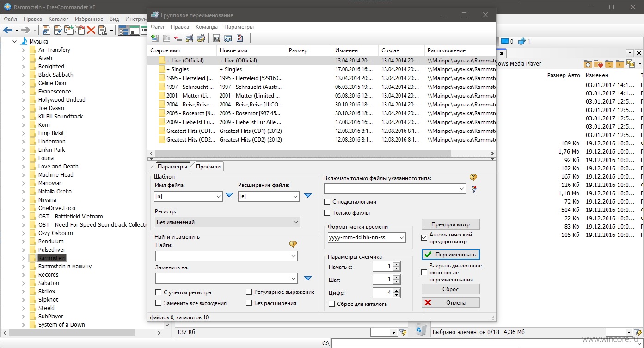
Task: Check Закрыть диалоговое окно после переименования
Action: click(x=424, y=273)
